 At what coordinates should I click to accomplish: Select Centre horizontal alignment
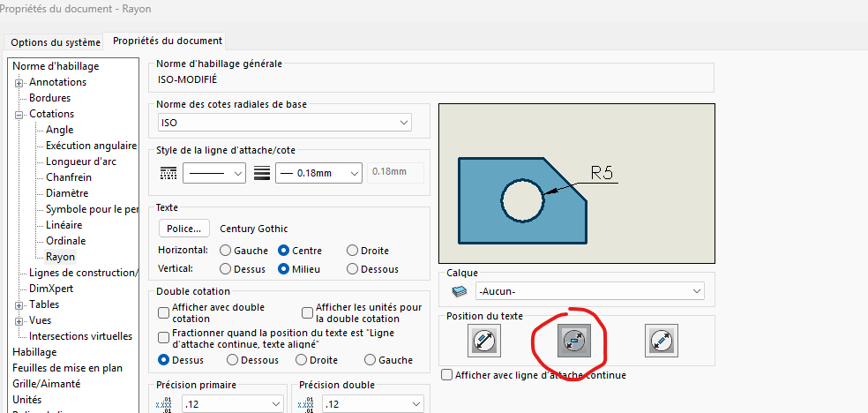tap(283, 251)
